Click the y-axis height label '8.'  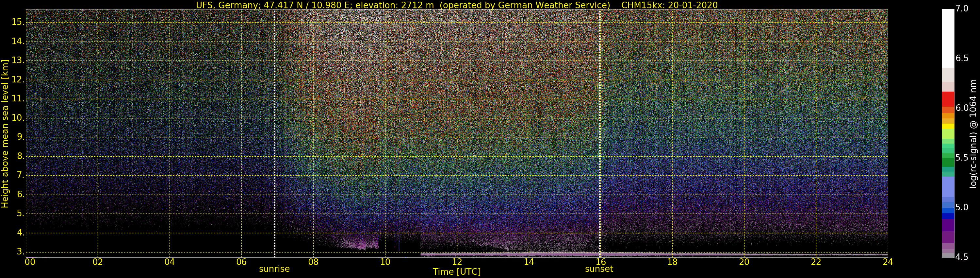click(20, 156)
